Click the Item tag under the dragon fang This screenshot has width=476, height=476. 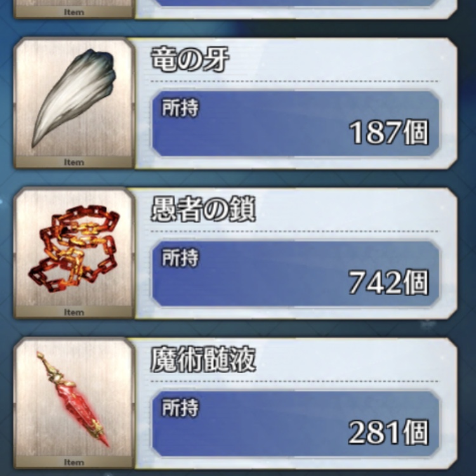click(74, 162)
